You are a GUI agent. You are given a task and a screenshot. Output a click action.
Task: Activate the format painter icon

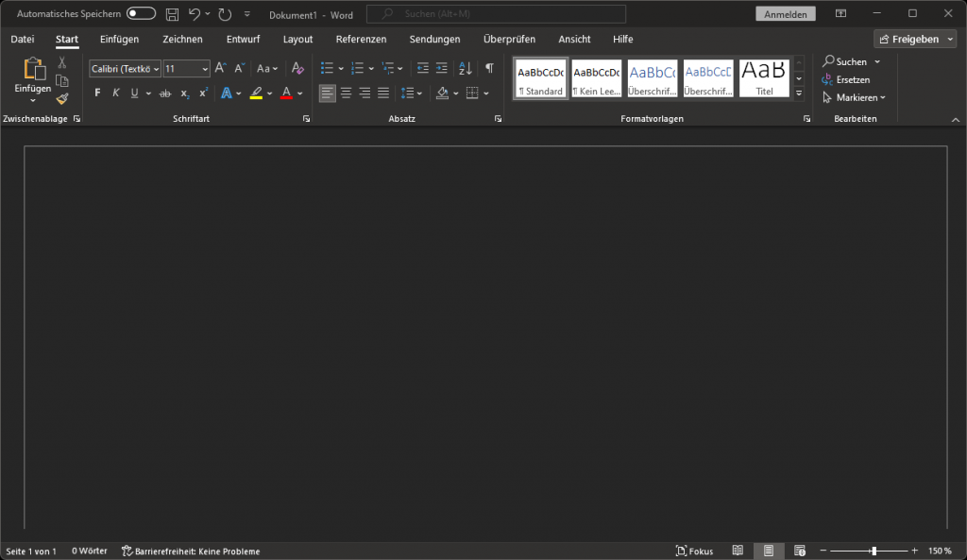coord(62,98)
